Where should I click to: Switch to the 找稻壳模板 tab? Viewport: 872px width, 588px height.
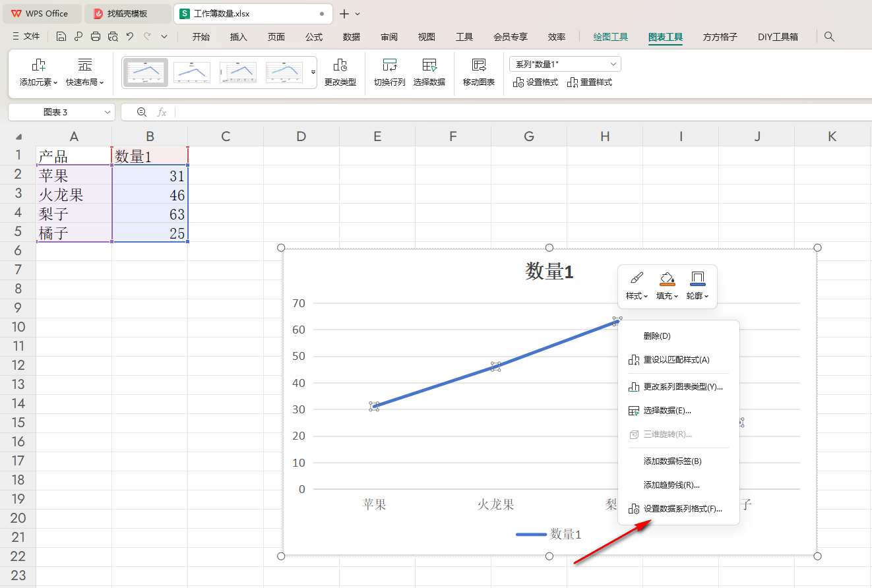coord(127,13)
